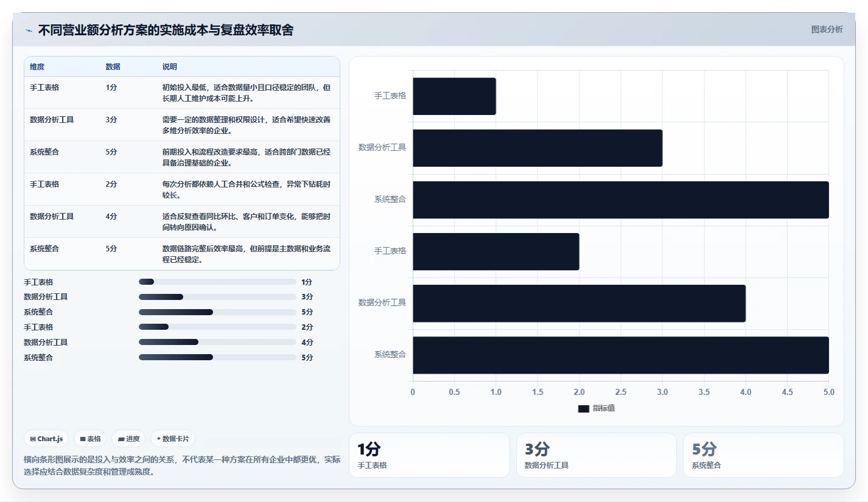Toggle the 指标值 legend color box
Viewport: 868px width, 502px height.
click(x=584, y=408)
